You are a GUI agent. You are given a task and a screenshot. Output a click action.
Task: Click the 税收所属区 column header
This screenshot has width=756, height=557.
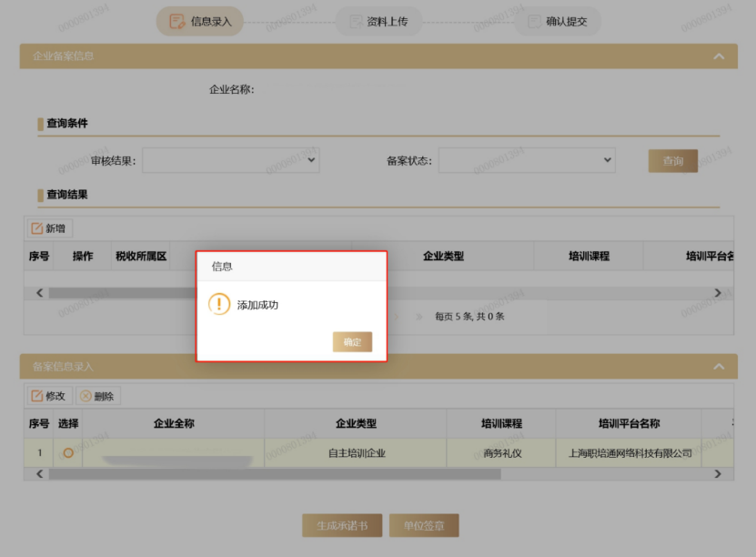(x=141, y=256)
